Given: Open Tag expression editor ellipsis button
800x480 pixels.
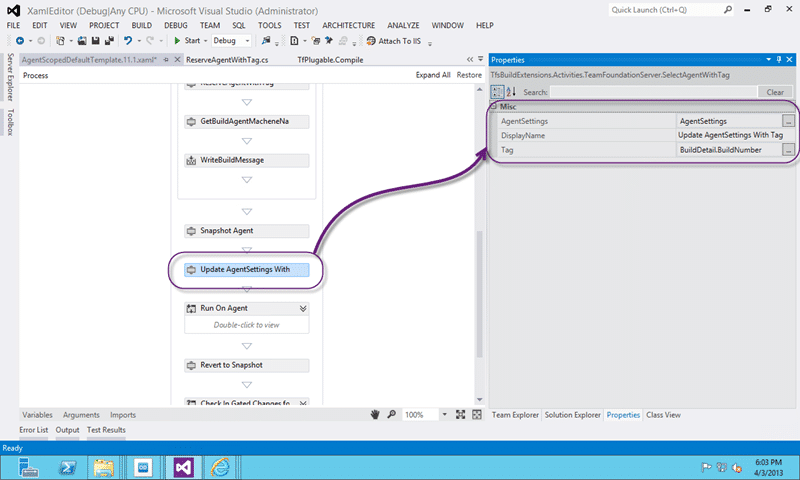Looking at the screenshot, I should (x=788, y=149).
